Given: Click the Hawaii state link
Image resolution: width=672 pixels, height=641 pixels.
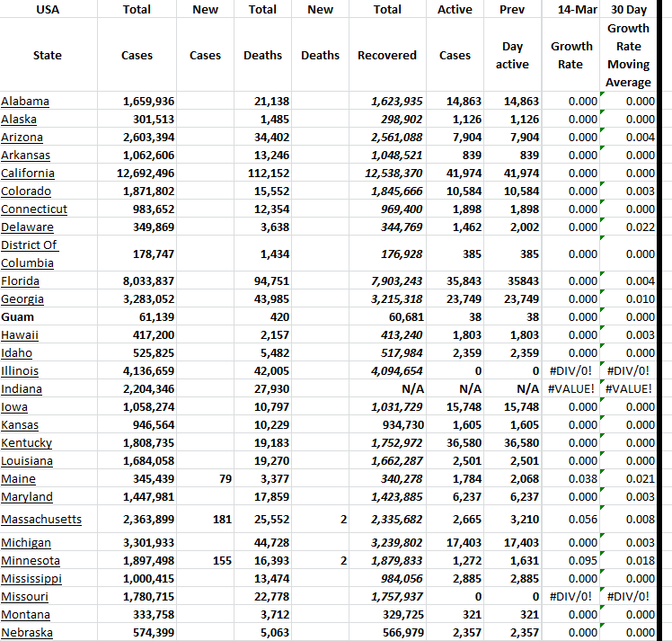Looking at the screenshot, I should (20, 335).
